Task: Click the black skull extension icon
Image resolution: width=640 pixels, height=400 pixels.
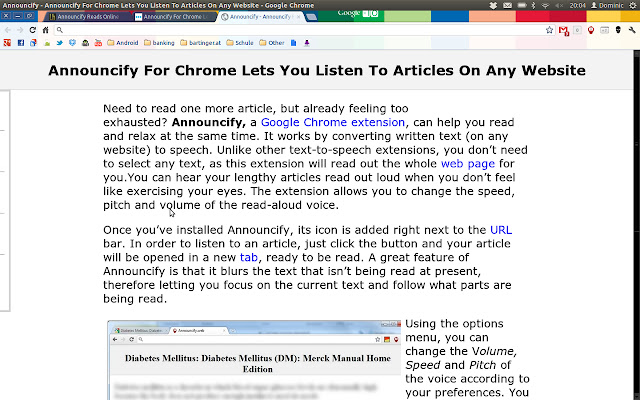Action: coord(618,30)
